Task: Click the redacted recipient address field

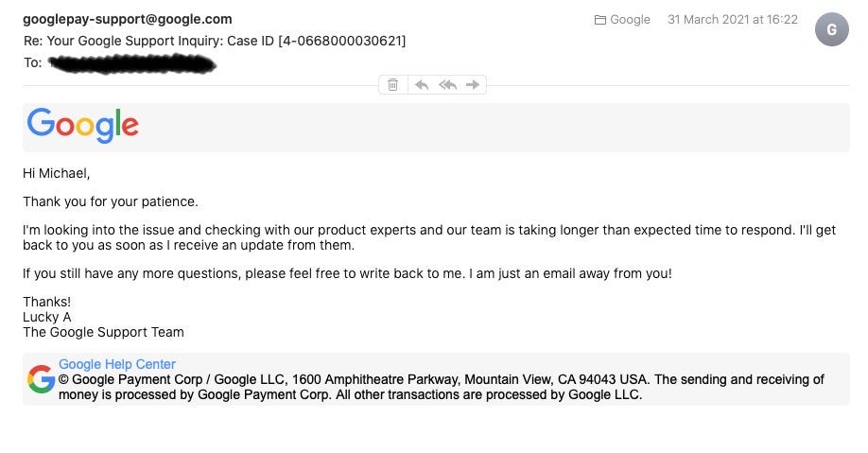Action: click(131, 63)
